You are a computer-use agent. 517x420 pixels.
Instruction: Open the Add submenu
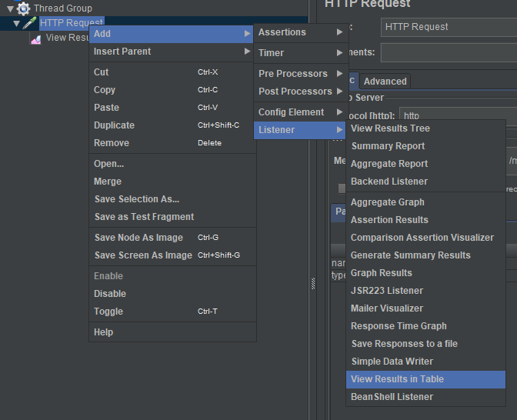click(171, 34)
